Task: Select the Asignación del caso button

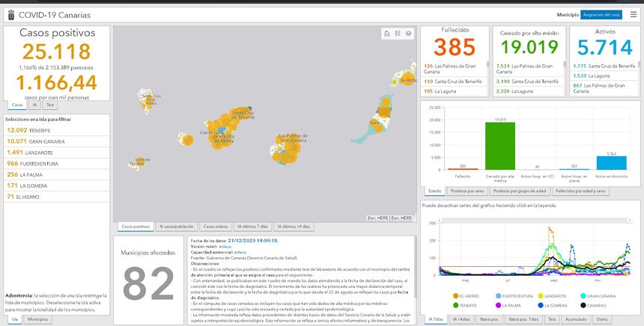Action: 601,14
